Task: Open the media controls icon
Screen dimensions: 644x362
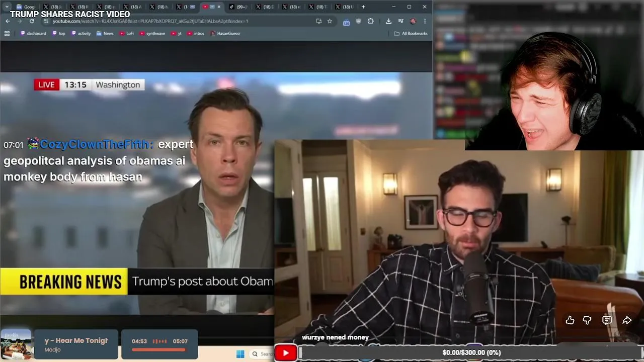Action: click(400, 21)
